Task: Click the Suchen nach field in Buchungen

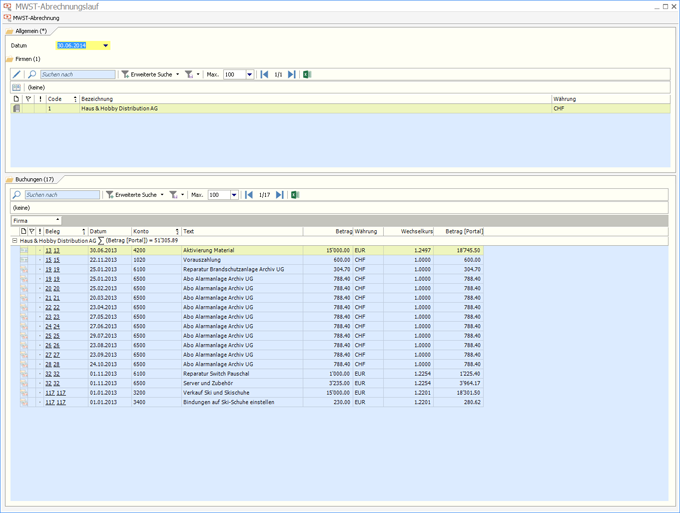Action: 62,195
